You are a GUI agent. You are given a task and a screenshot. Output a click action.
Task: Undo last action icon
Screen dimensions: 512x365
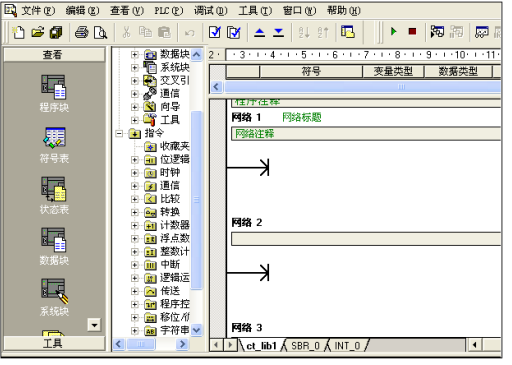(x=189, y=32)
